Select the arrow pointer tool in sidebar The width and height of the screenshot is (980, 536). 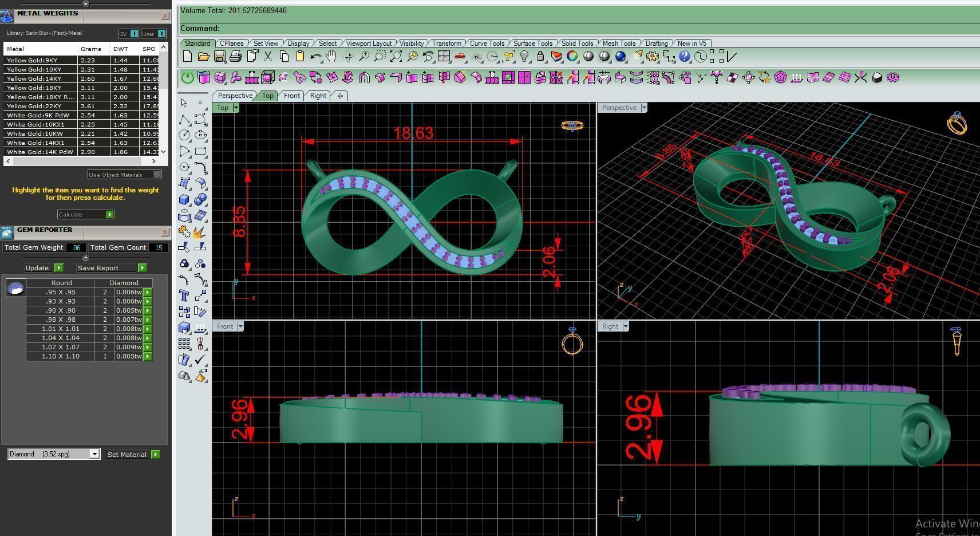tap(184, 103)
